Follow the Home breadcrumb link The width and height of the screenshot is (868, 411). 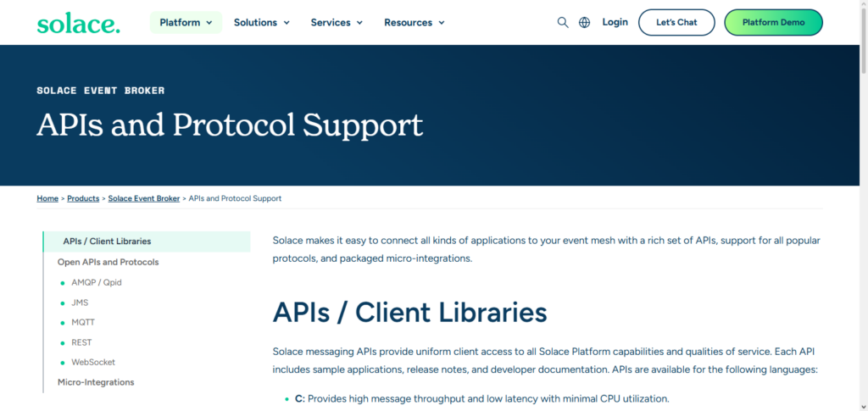click(x=47, y=198)
